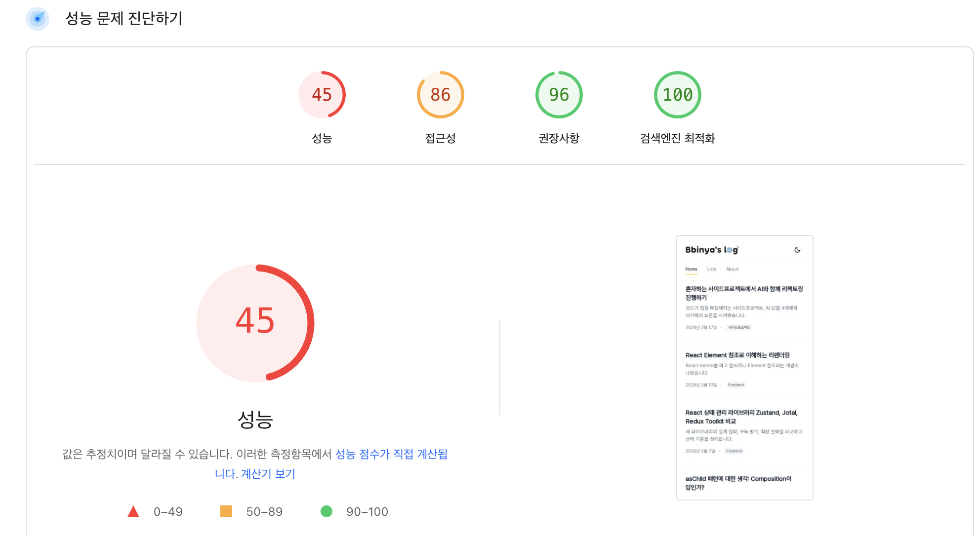Click the green circle 90–100 legend icon
Viewport: 980px width, 535px height.
click(327, 511)
